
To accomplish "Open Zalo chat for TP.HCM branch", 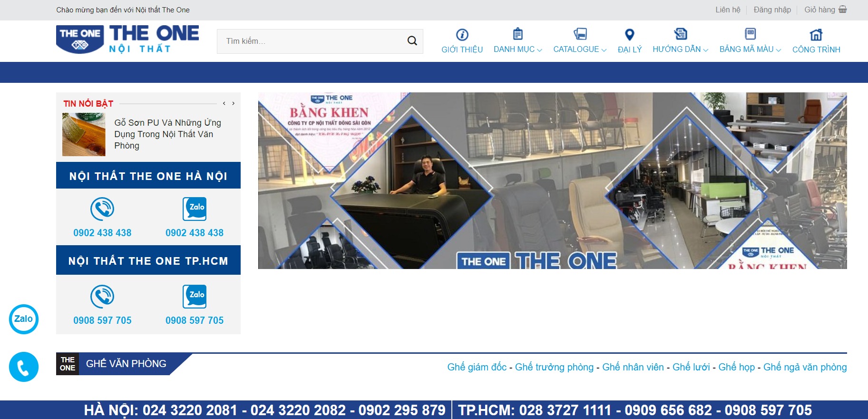I will [195, 296].
